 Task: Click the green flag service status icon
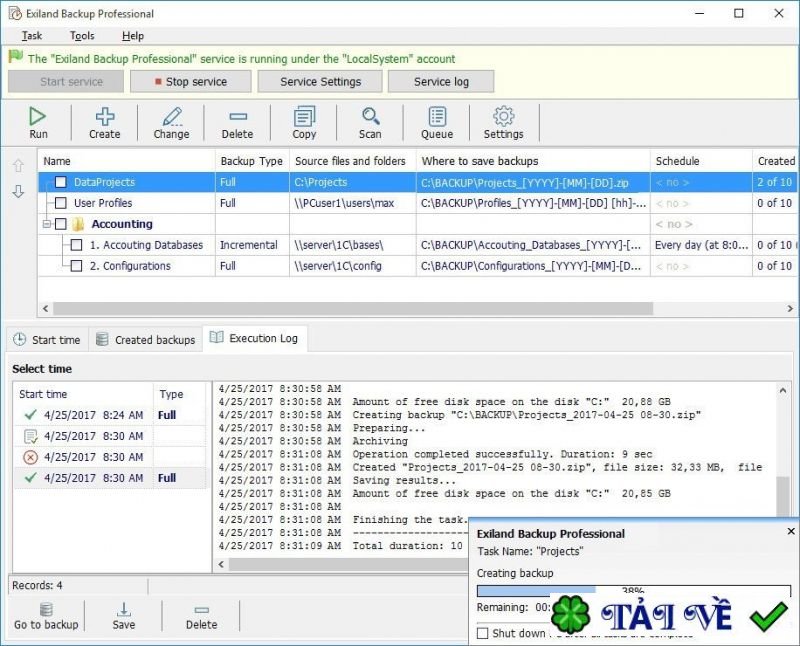(x=16, y=57)
